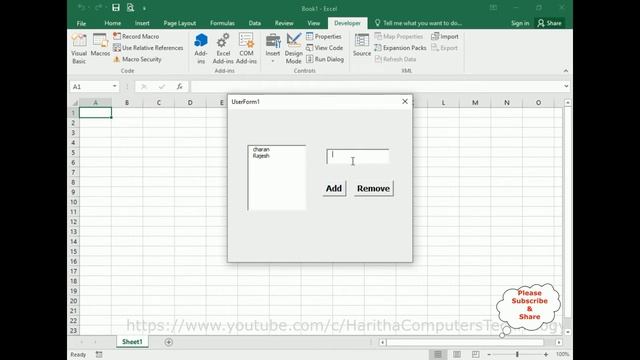
Task: Start Record Macro
Action: 136,36
